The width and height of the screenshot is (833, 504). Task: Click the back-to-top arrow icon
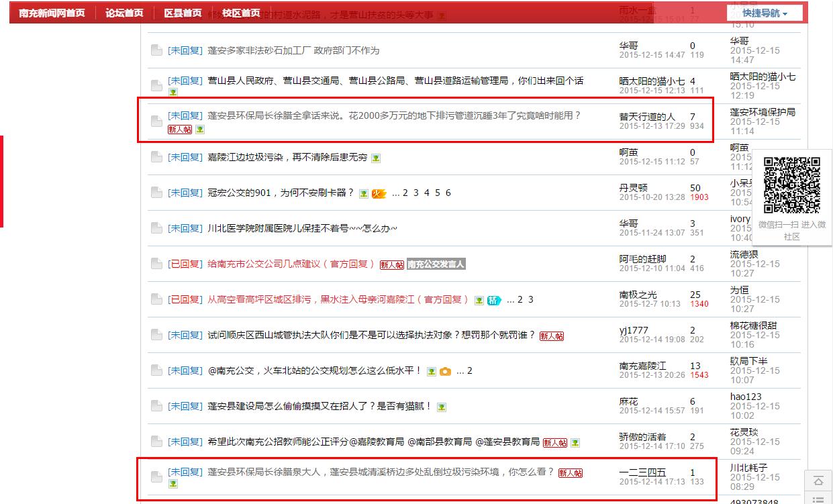(818, 481)
